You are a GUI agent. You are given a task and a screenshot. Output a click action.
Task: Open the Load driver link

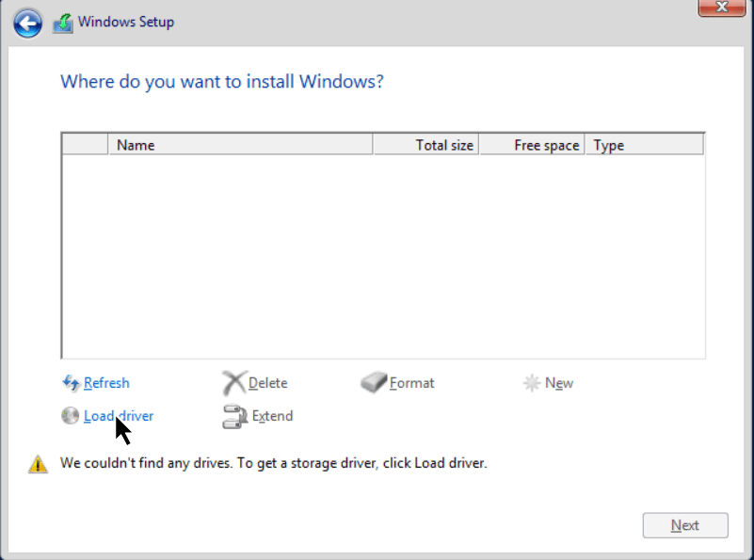pyautogui.click(x=119, y=416)
